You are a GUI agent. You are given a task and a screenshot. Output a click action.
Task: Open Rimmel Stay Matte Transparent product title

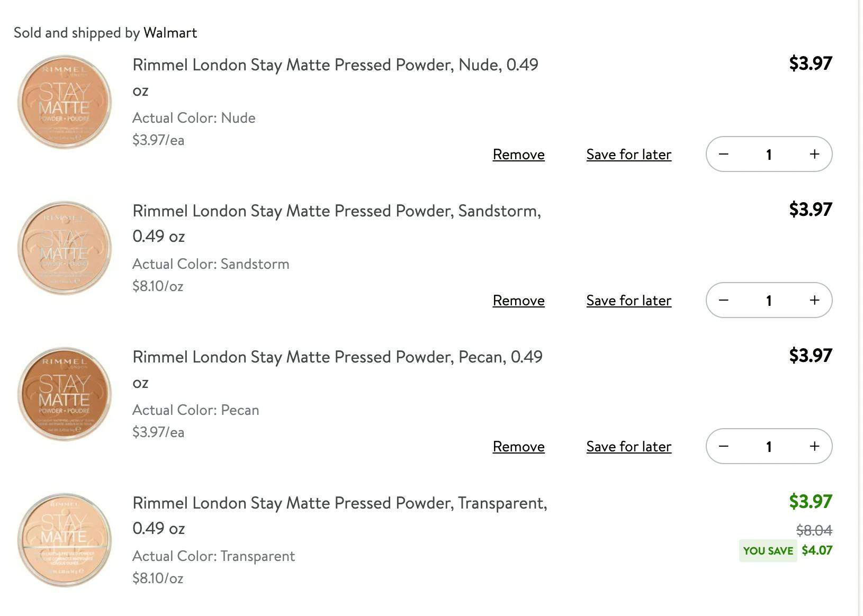340,515
